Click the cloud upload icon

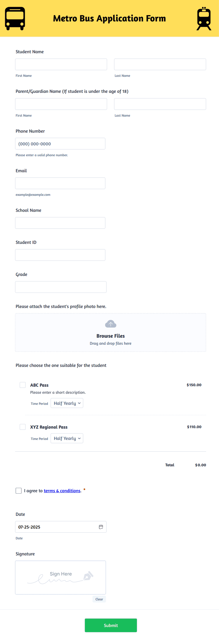tap(110, 324)
